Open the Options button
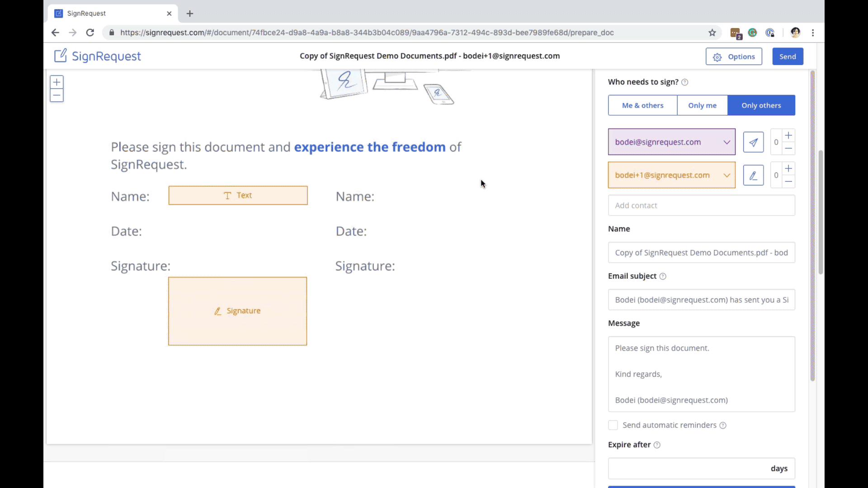868x488 pixels. (734, 56)
